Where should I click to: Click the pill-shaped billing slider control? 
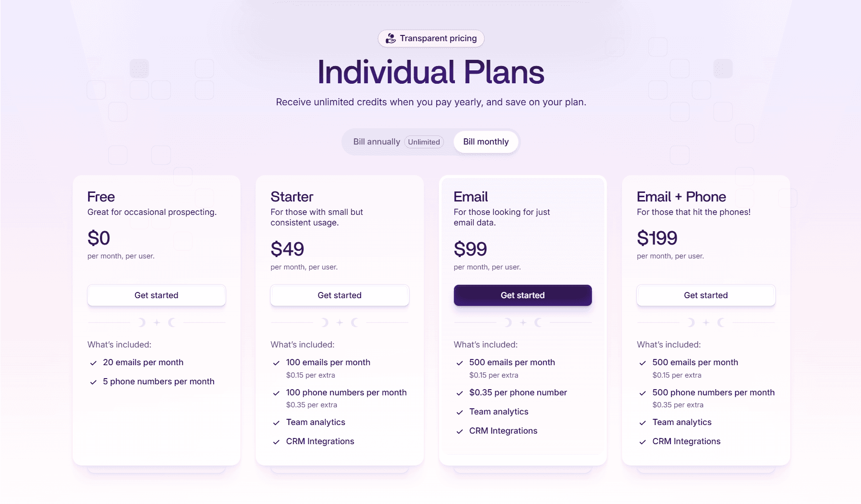tap(430, 142)
